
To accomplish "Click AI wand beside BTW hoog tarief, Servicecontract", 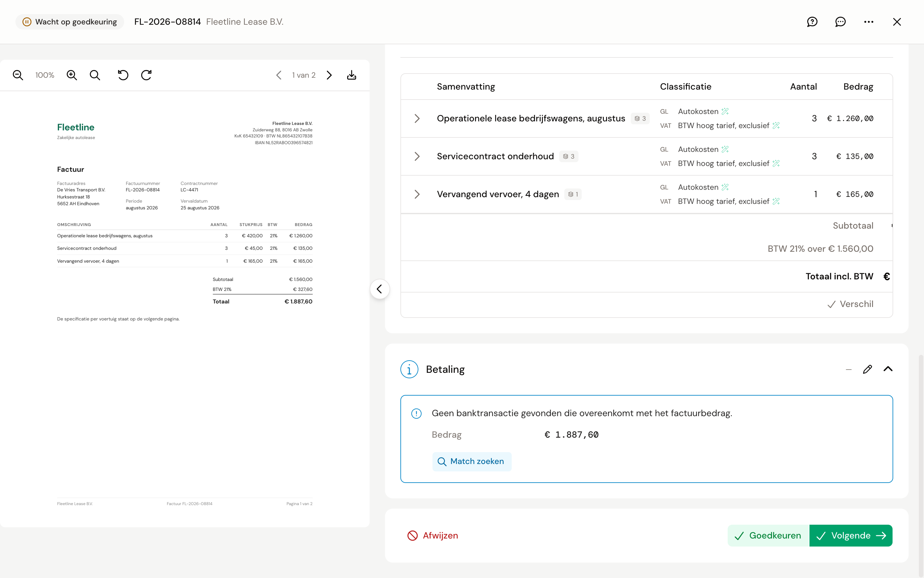I will [x=776, y=163].
